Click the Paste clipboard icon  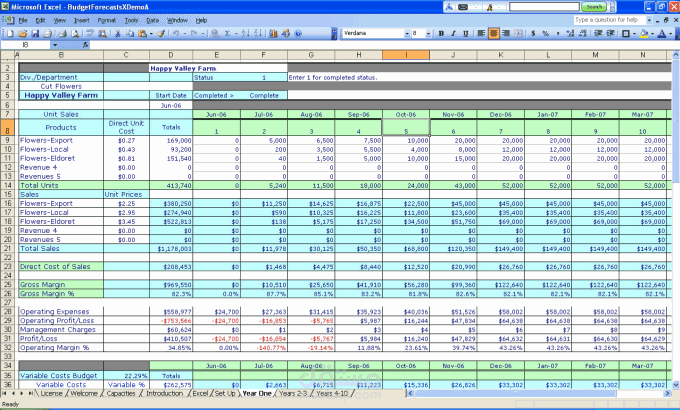point(142,33)
